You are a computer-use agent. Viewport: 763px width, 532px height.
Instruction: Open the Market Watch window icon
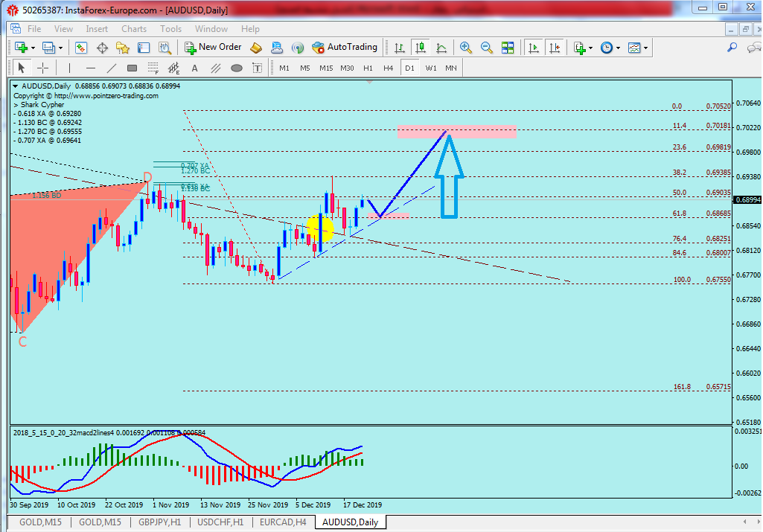pos(82,48)
